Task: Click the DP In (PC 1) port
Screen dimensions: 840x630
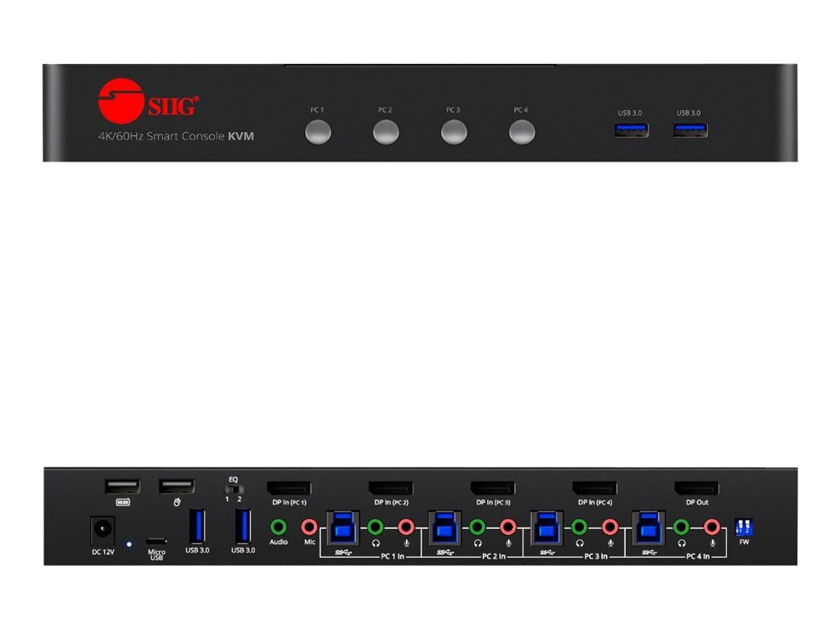Action: point(289,488)
